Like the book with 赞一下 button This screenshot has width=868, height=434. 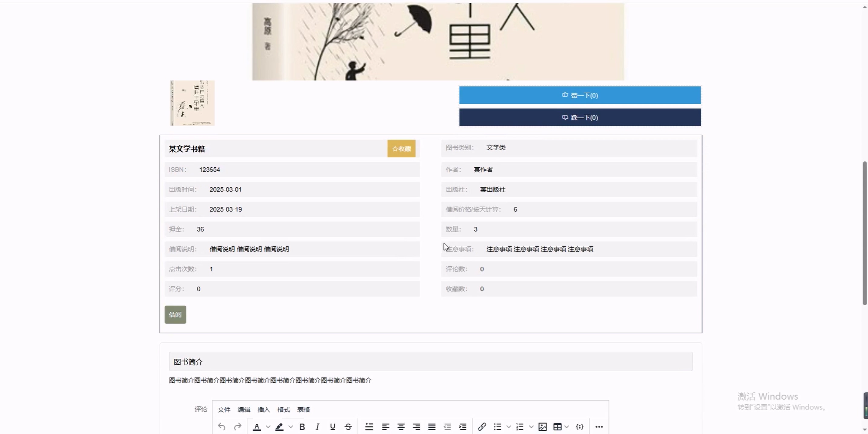[x=580, y=95]
